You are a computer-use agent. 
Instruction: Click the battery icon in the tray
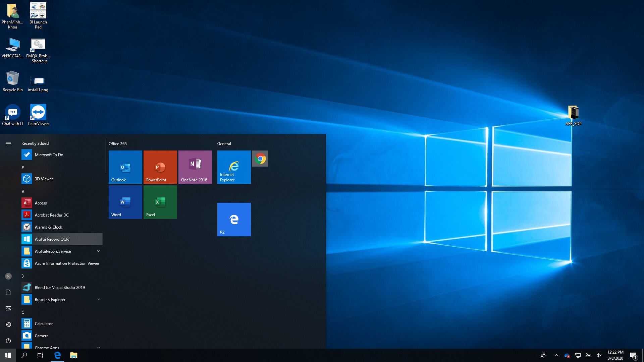pyautogui.click(x=588, y=355)
